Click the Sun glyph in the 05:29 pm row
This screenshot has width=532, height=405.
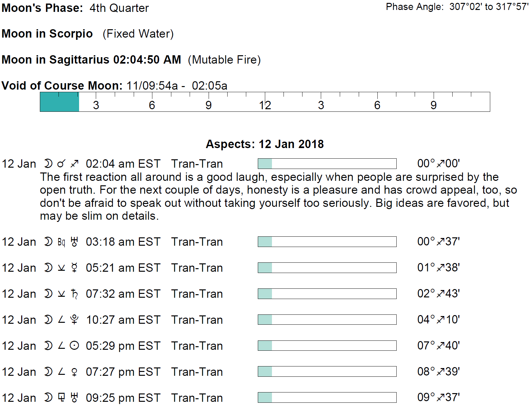click(75, 346)
